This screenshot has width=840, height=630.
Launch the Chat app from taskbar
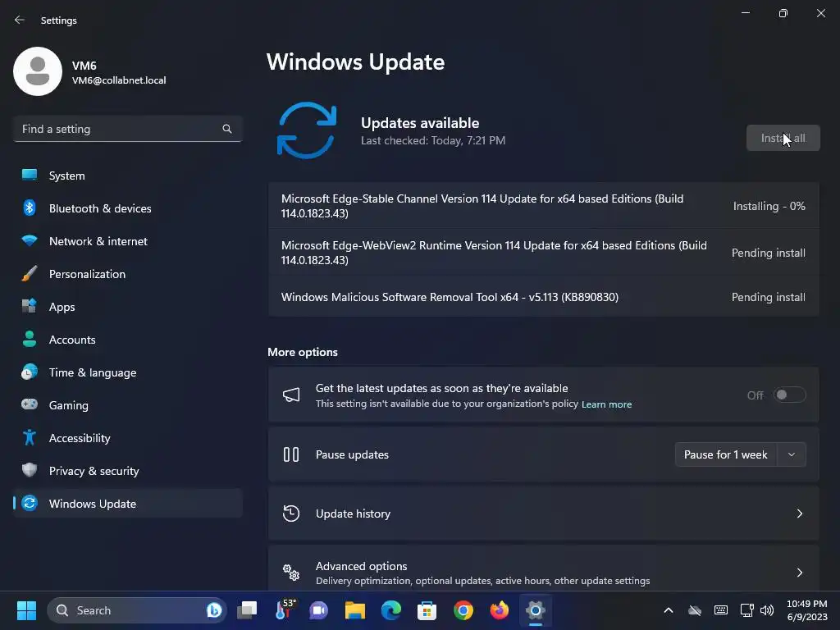pos(319,610)
